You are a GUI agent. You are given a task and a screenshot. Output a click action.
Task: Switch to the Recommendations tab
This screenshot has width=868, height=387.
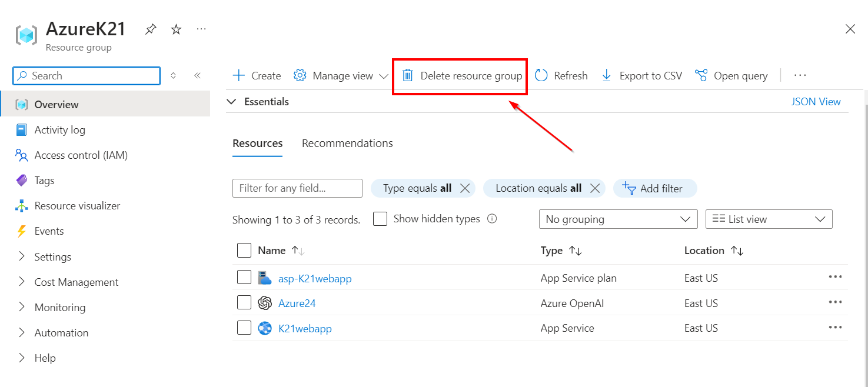347,144
